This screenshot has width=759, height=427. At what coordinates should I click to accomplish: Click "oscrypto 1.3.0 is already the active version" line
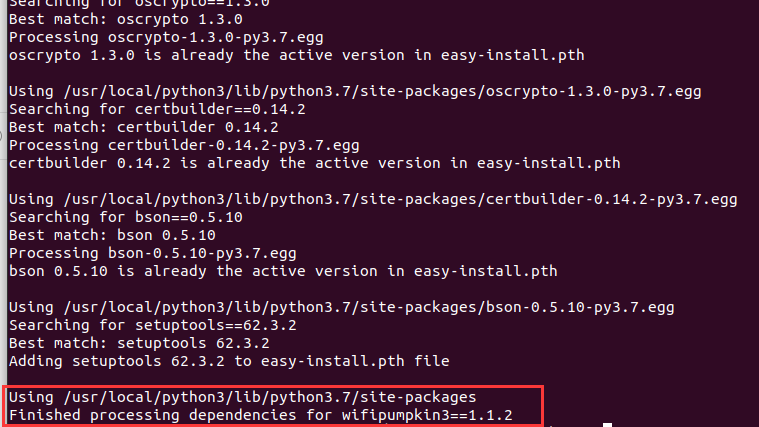[x=296, y=55]
